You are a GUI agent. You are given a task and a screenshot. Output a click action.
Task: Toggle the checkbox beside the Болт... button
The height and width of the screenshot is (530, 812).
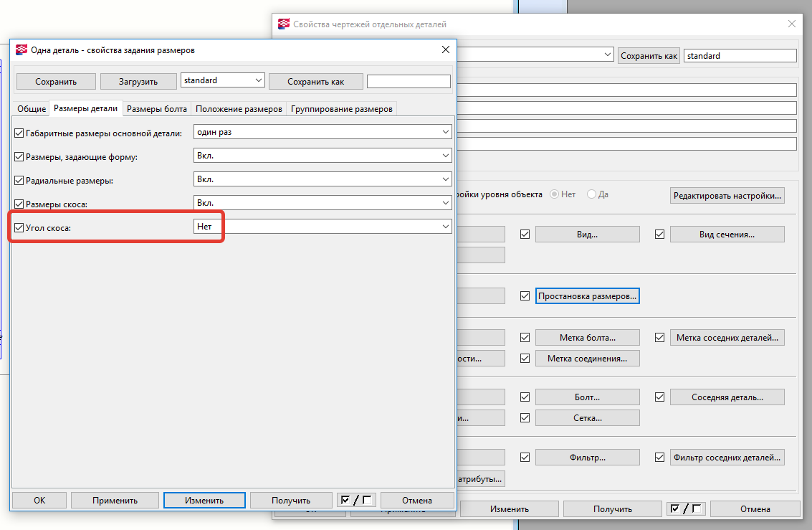click(525, 397)
